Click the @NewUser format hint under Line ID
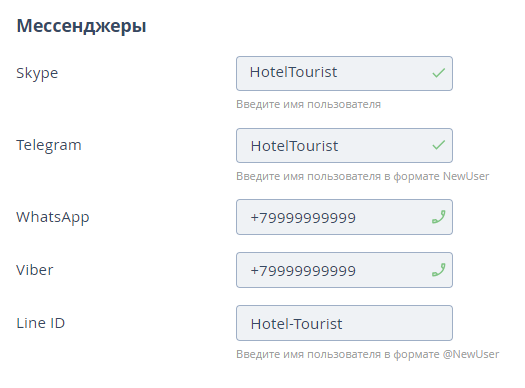 point(368,354)
